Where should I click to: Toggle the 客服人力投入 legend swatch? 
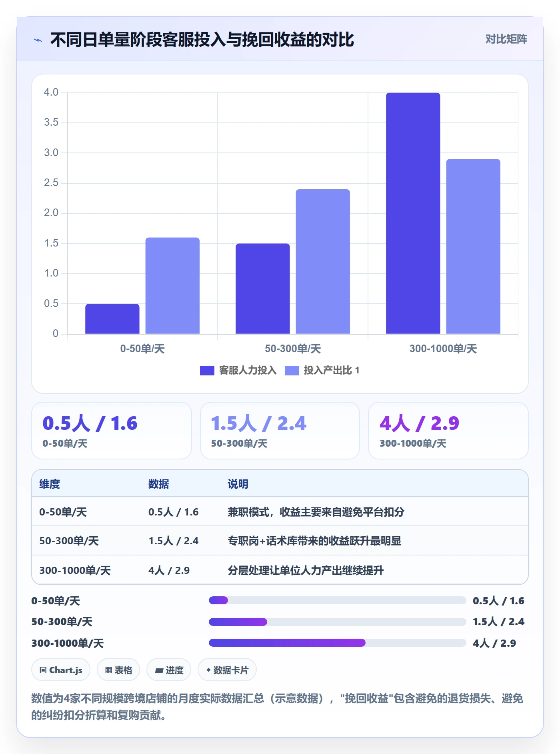[x=207, y=371]
